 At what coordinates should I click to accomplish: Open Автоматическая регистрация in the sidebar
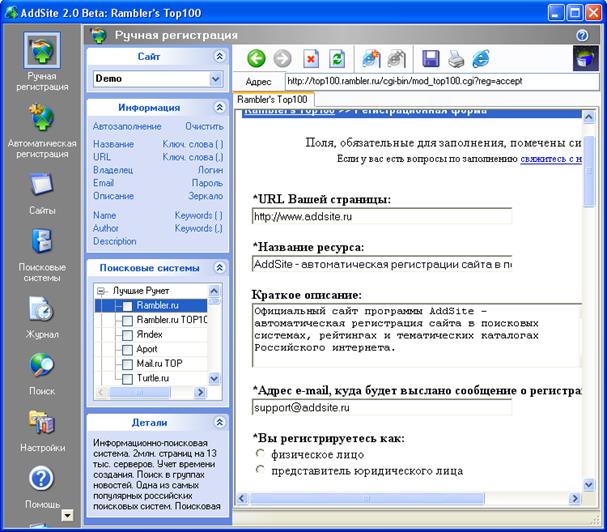click(42, 130)
